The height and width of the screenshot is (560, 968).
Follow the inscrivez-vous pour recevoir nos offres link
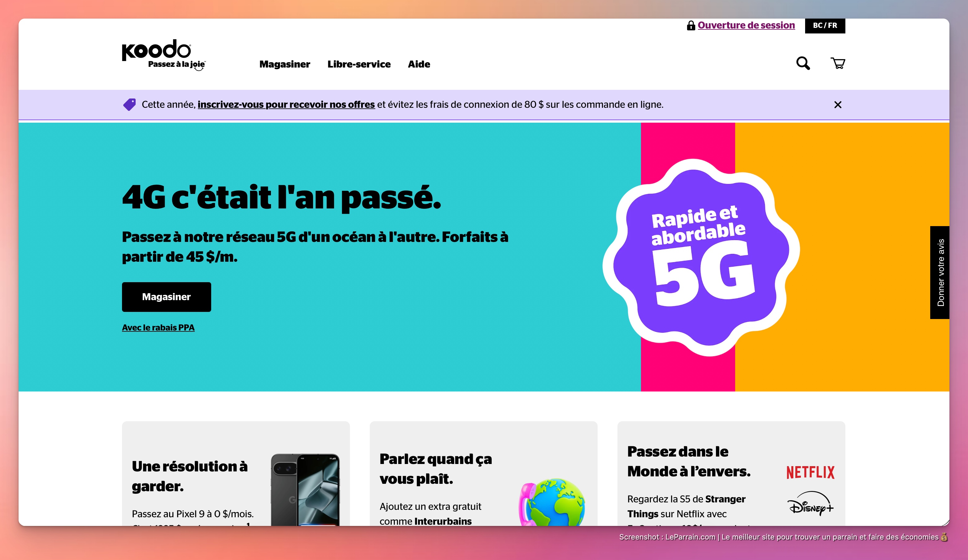[x=286, y=104]
